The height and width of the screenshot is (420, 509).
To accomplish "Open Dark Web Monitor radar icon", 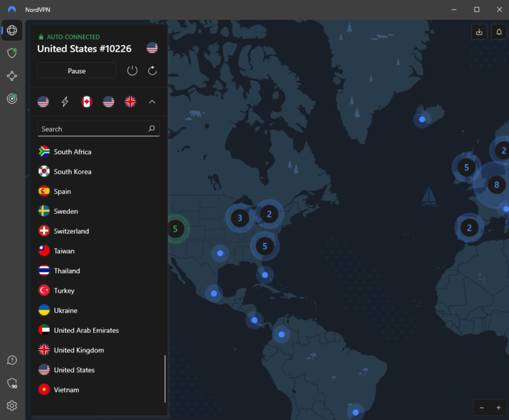I will pyautogui.click(x=12, y=99).
